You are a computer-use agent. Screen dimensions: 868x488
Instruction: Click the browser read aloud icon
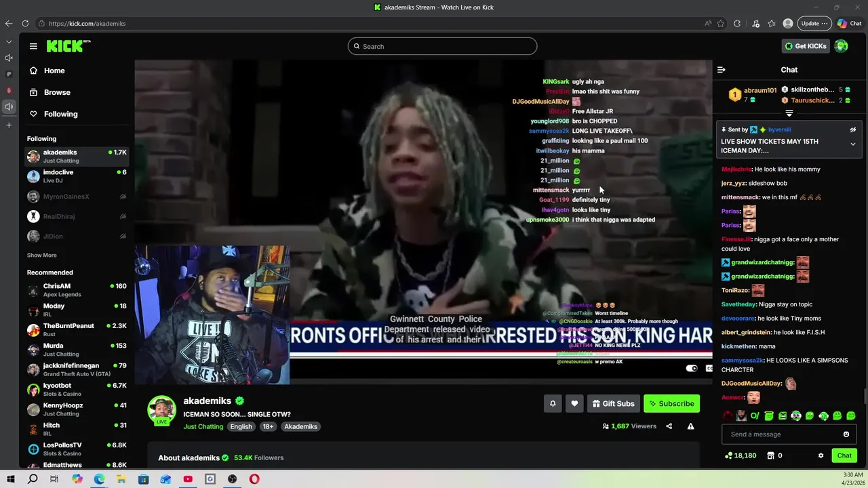point(708,23)
